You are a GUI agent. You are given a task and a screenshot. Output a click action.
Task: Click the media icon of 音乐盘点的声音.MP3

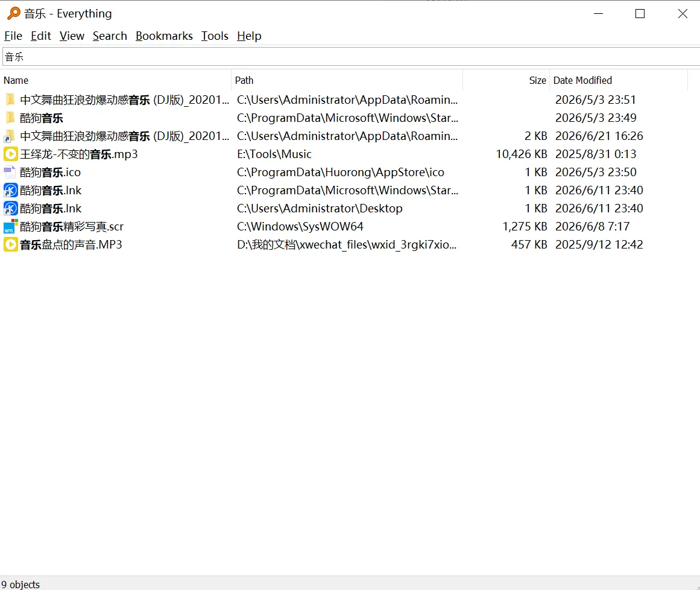[x=11, y=245]
